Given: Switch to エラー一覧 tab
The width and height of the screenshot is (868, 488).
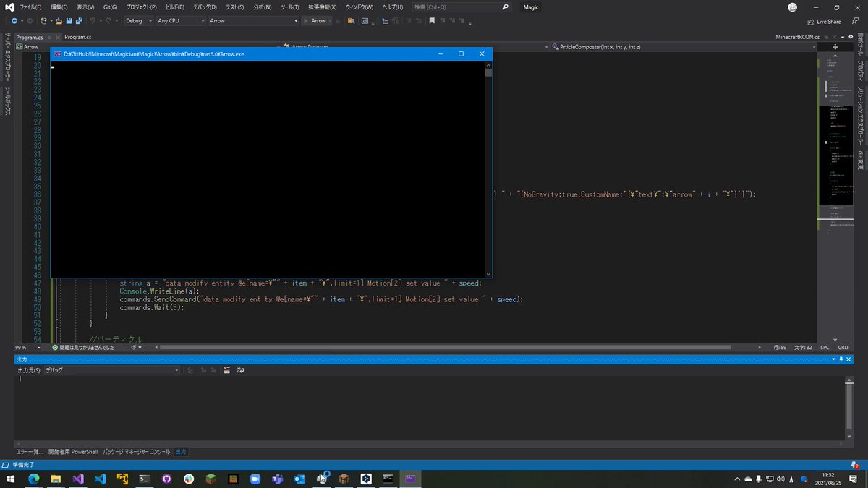Looking at the screenshot, I should 30,452.
